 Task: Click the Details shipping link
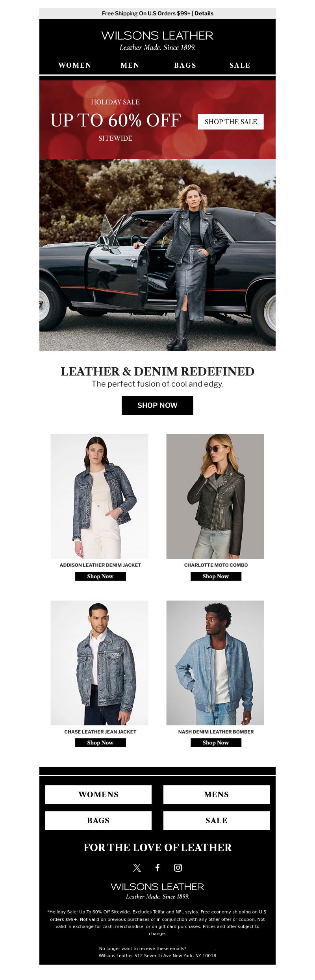[x=204, y=13]
